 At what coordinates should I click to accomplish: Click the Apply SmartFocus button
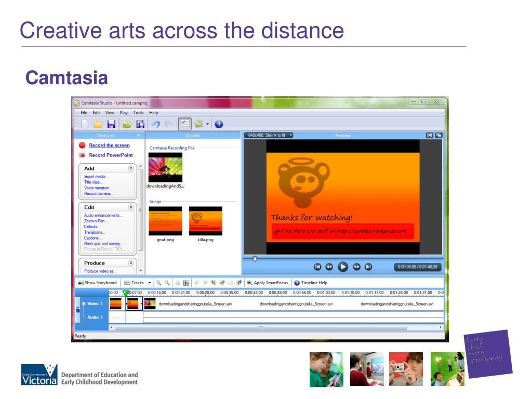pyautogui.click(x=268, y=283)
